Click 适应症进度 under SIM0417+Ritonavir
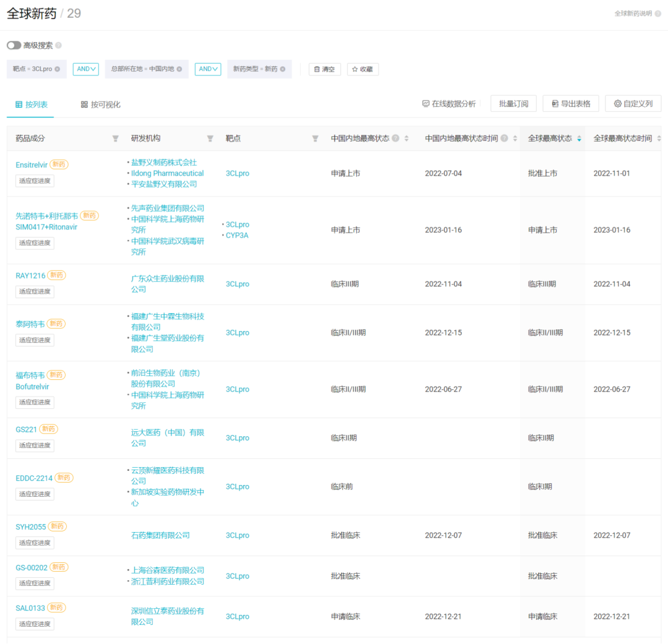The width and height of the screenshot is (668, 644). [35, 243]
